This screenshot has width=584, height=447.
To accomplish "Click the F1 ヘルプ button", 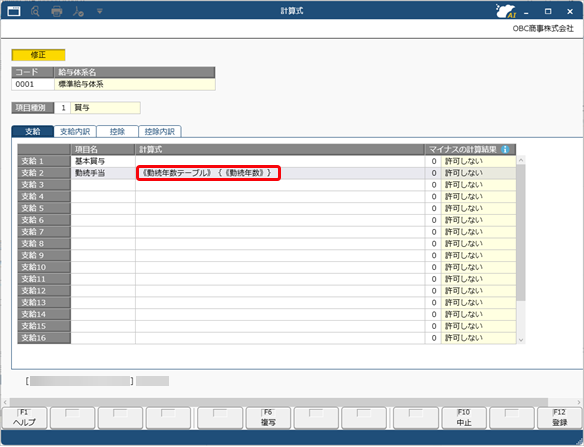I will tap(25, 418).
